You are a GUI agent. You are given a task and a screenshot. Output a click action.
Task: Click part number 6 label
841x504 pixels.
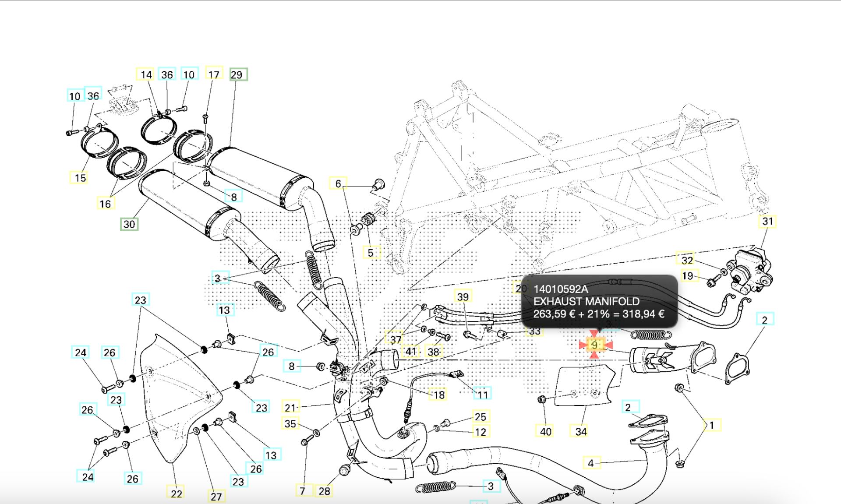click(x=338, y=183)
